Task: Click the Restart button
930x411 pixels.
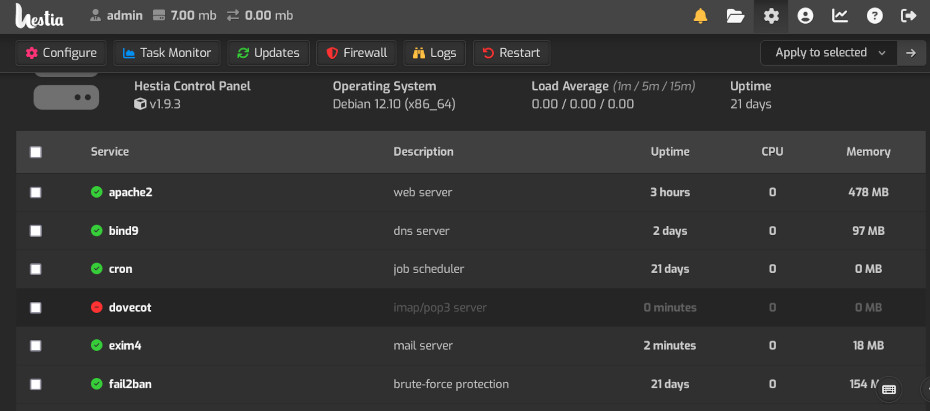Action: click(511, 53)
